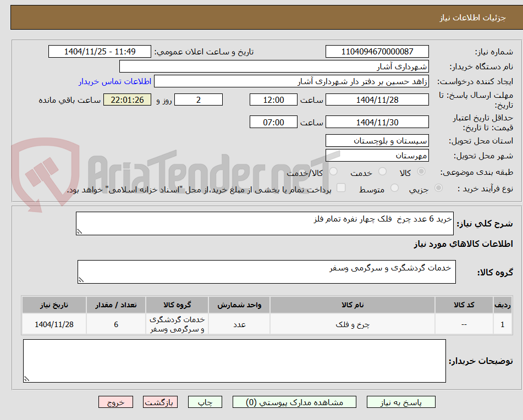The image size is (523, 420).
Task: Click the need number field 1104094670000087
Action: tap(377, 52)
